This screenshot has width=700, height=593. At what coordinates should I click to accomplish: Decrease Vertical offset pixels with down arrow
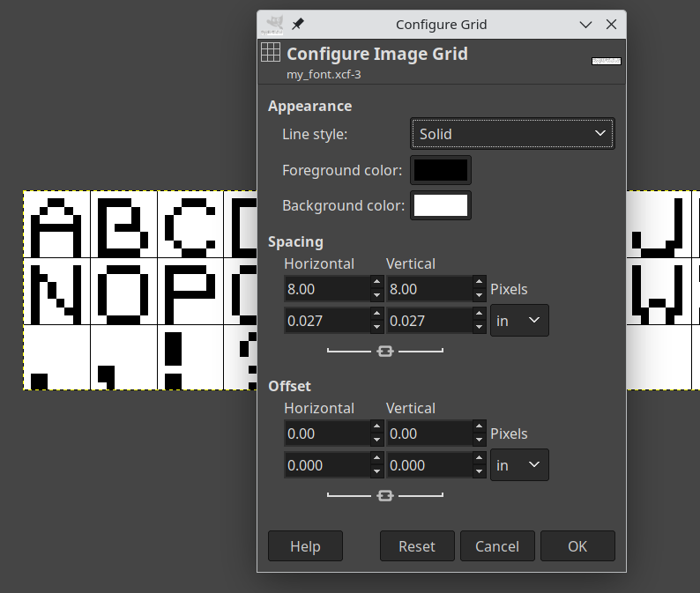(x=480, y=439)
